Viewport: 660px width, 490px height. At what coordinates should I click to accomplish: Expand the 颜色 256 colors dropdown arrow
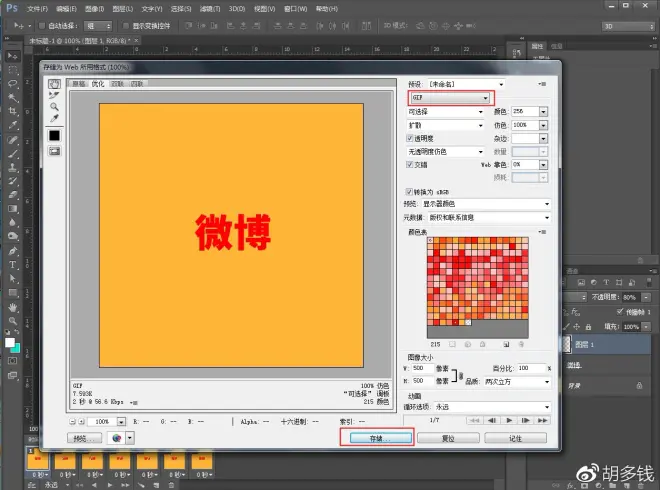[543, 112]
